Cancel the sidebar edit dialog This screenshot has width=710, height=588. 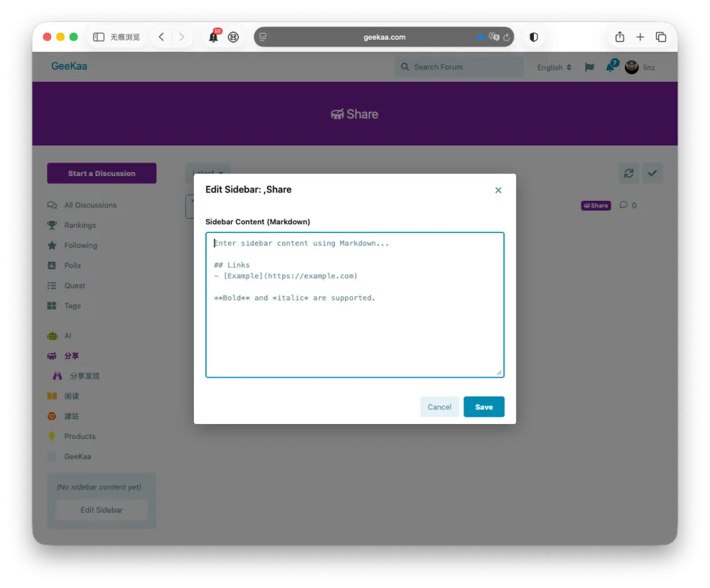point(439,407)
